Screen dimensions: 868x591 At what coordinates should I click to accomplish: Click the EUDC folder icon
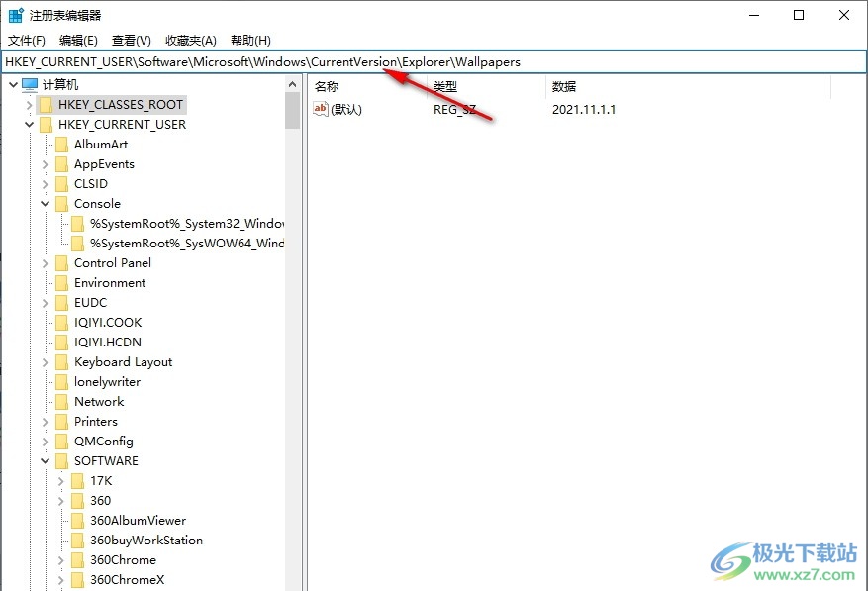[x=62, y=303]
